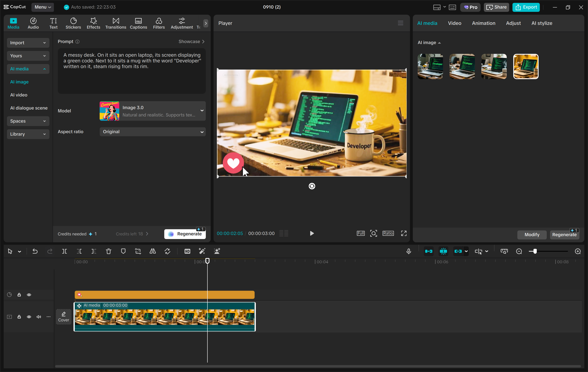Image resolution: width=588 pixels, height=372 pixels.
Task: Zoom out the timeline with minus icon
Action: (x=519, y=251)
